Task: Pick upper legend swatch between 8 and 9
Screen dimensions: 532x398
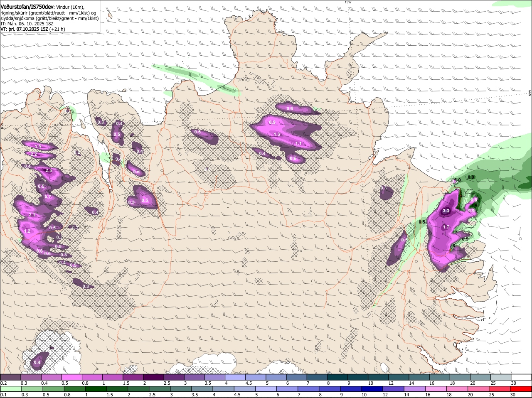Action: tap(337, 377)
